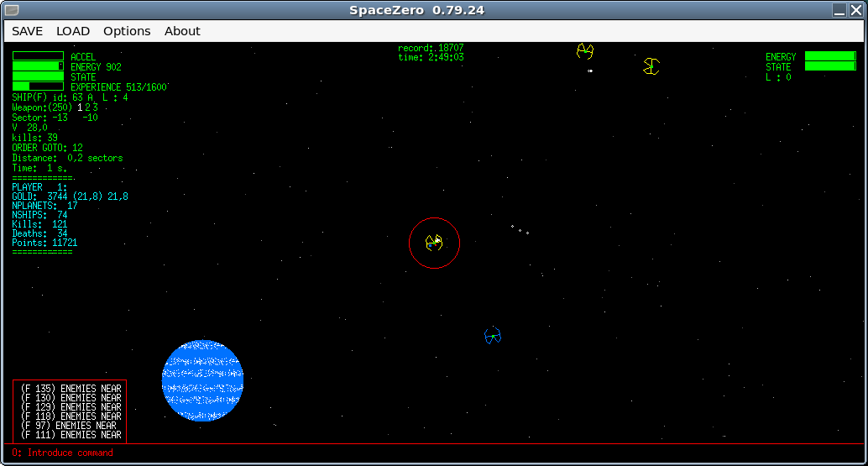Click weapon number 1
868x466 pixels.
(80, 107)
